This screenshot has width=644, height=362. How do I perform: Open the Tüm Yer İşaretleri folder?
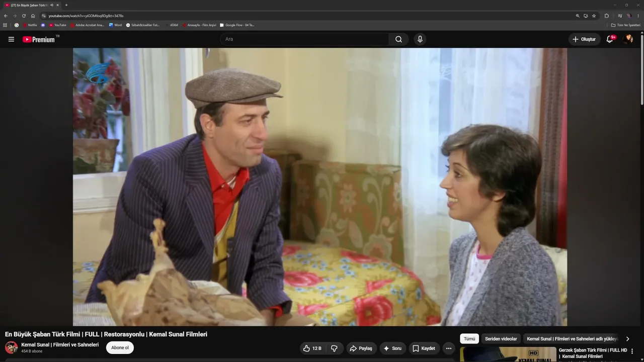point(626,25)
